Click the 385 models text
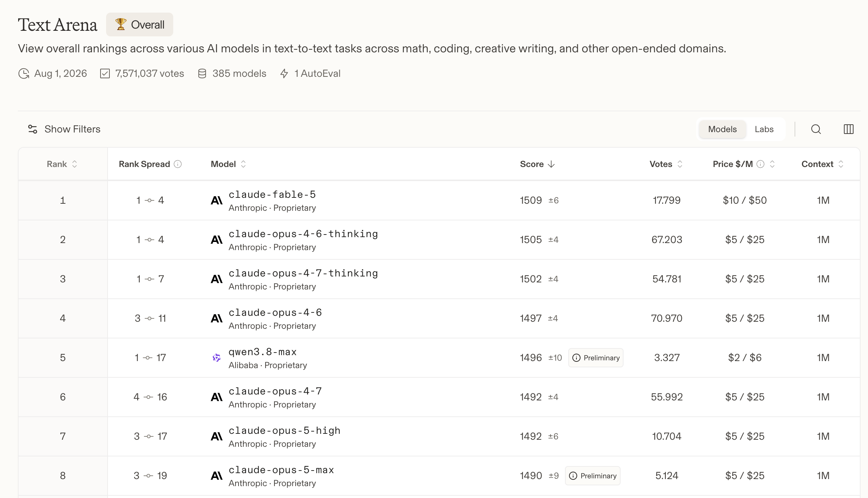This screenshot has height=498, width=868. click(239, 73)
